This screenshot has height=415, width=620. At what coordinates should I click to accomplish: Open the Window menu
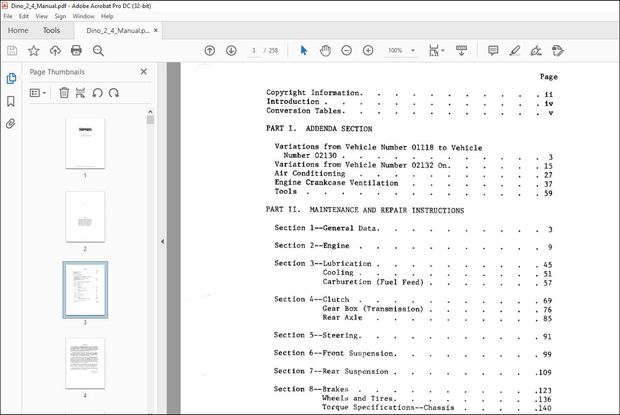pyautogui.click(x=83, y=16)
